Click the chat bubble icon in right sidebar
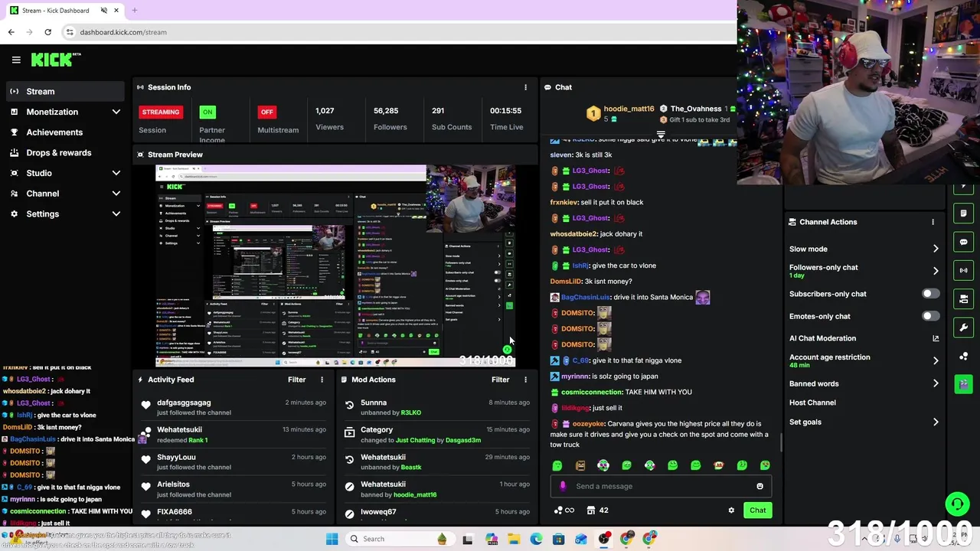Screen dimensions: 980x551 [963, 242]
